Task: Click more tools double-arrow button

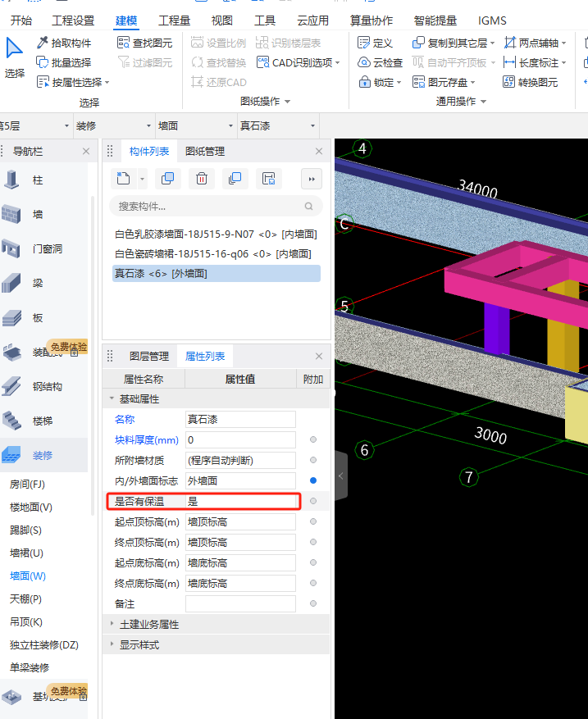Action: pyautogui.click(x=312, y=179)
